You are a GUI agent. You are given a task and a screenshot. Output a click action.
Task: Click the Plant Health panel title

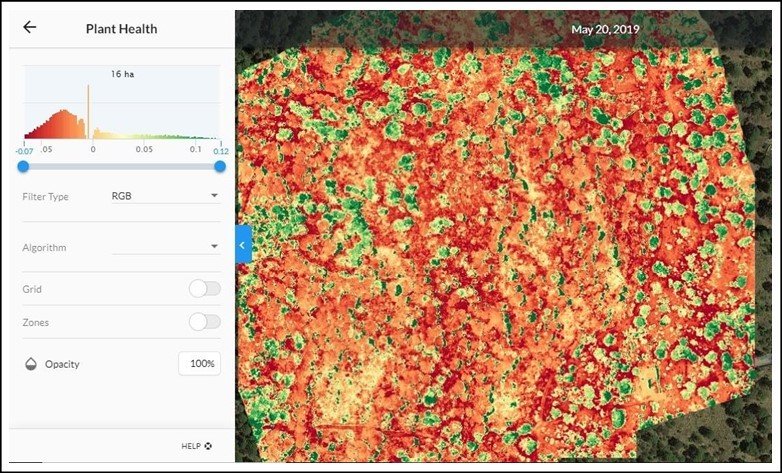click(x=122, y=28)
